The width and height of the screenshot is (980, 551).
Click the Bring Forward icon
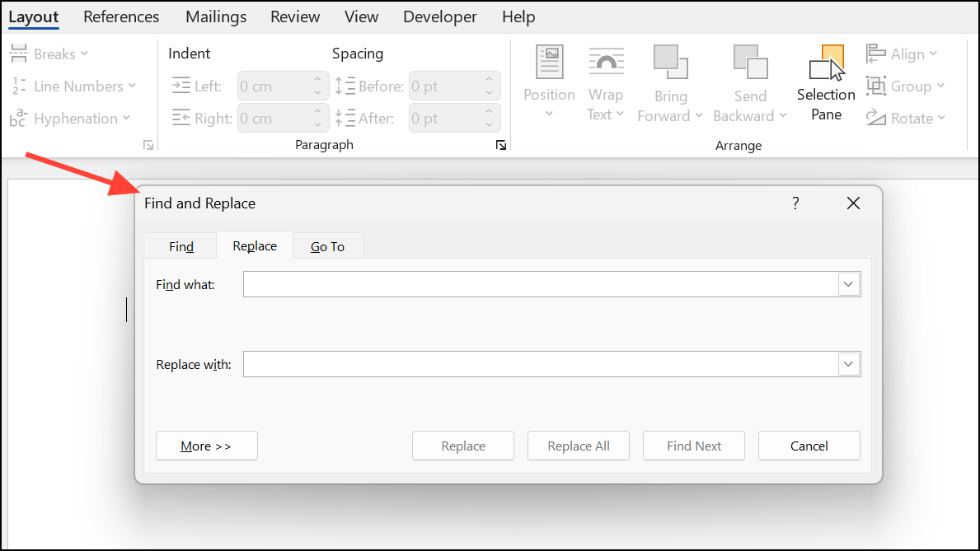(670, 63)
